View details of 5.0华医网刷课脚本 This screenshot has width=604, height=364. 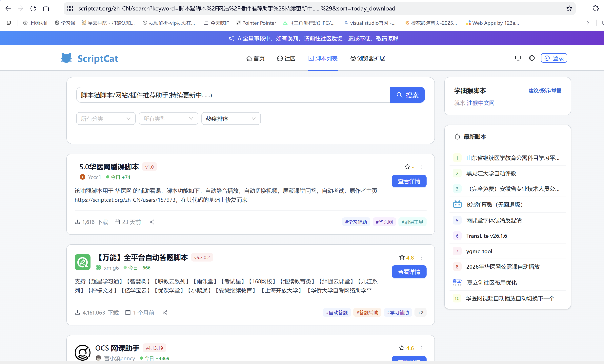[x=409, y=181]
